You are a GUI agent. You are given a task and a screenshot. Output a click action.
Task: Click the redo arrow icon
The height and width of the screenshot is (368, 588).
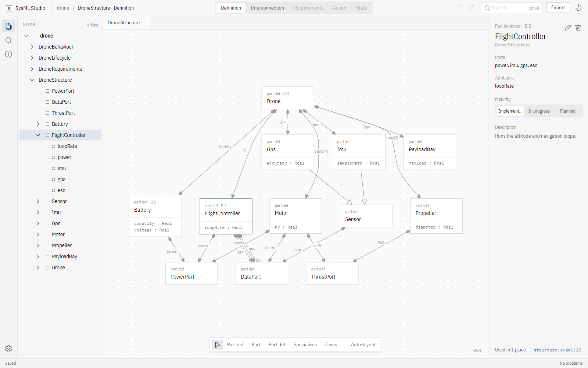pyautogui.click(x=471, y=8)
